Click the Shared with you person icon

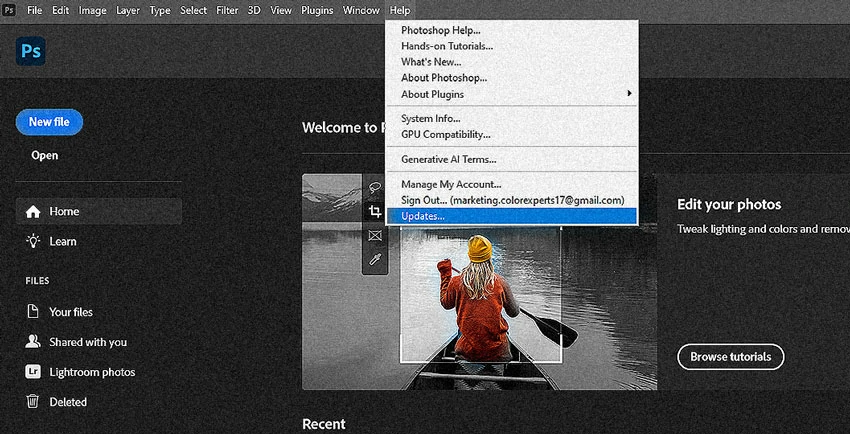[x=33, y=341]
